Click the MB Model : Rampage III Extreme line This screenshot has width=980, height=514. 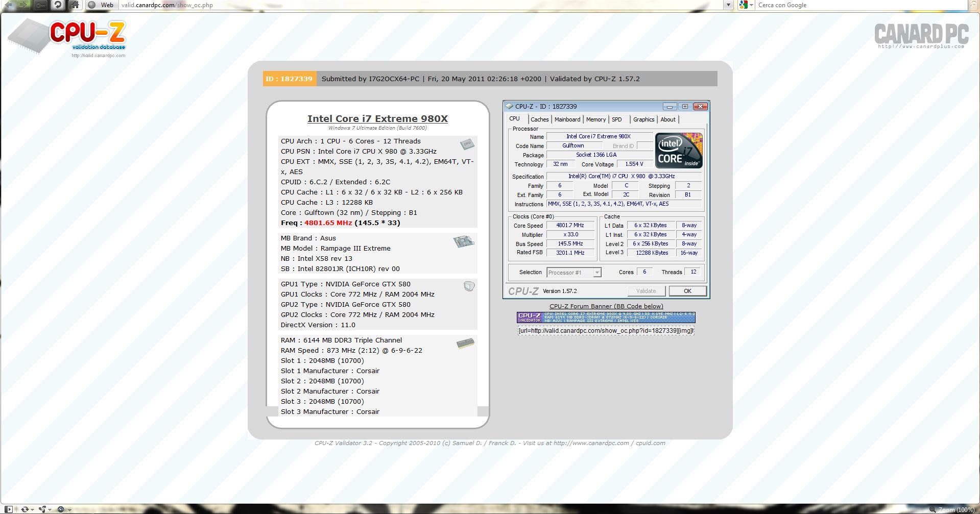[336, 249]
